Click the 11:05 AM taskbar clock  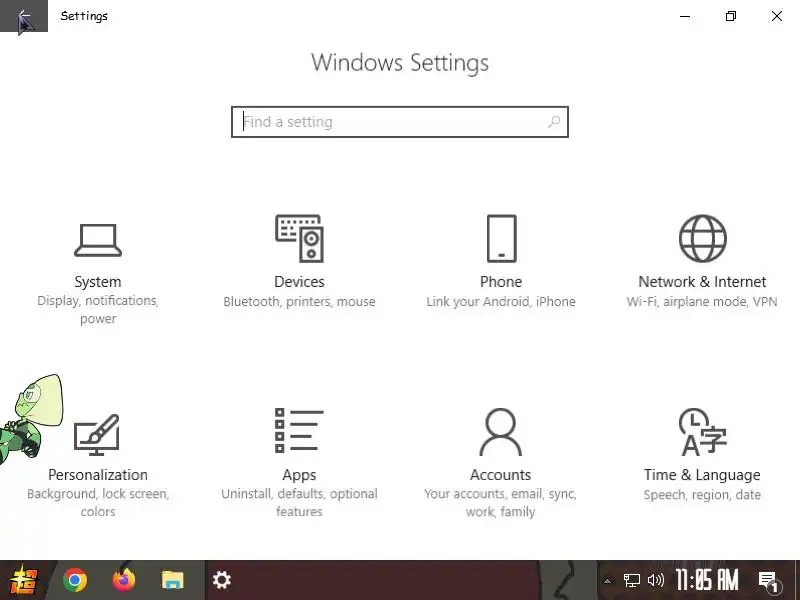pyautogui.click(x=707, y=580)
